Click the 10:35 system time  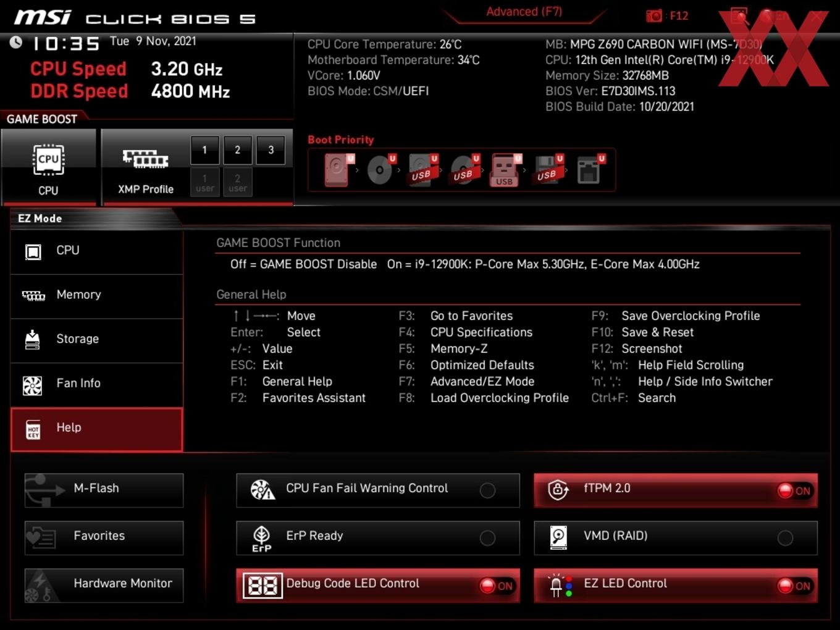point(65,44)
